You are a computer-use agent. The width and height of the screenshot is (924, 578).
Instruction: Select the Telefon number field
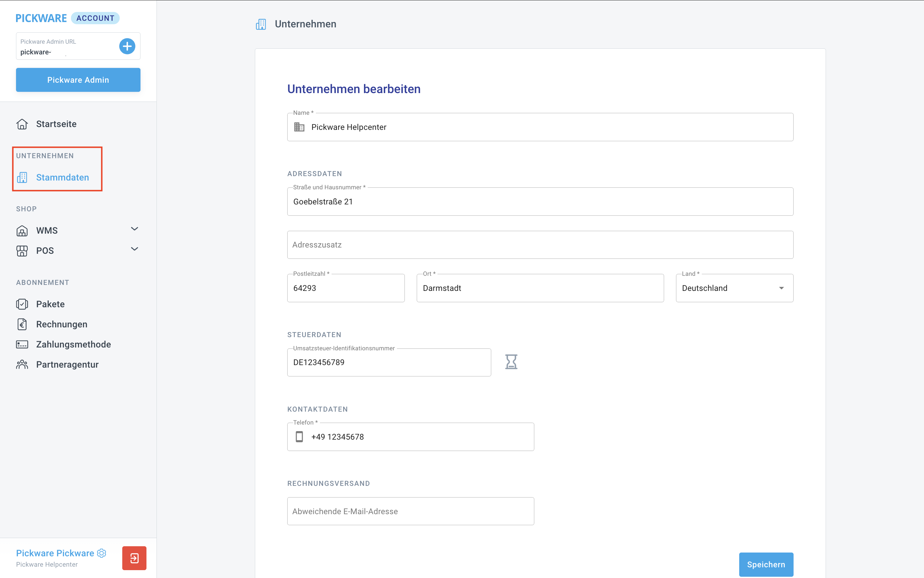[410, 436]
